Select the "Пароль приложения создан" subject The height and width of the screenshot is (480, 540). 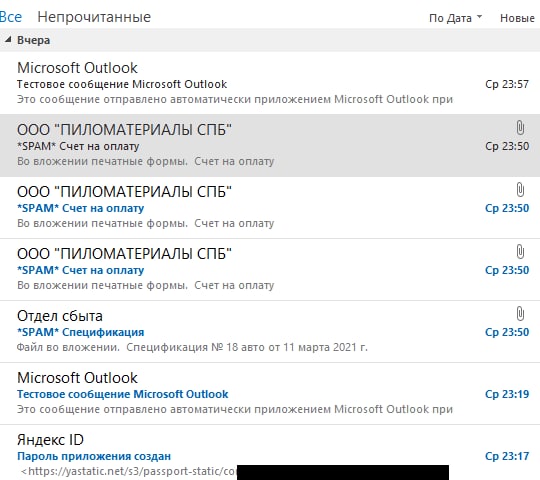(94, 456)
